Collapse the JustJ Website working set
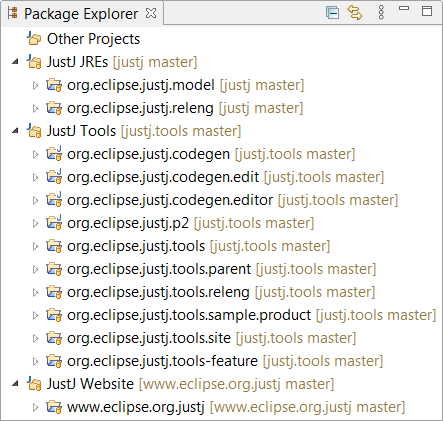The image size is (443, 421). 15,384
